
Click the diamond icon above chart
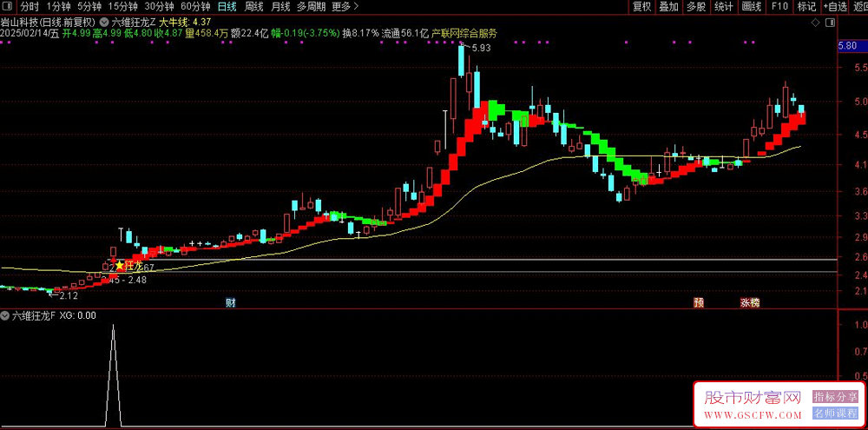point(815,23)
